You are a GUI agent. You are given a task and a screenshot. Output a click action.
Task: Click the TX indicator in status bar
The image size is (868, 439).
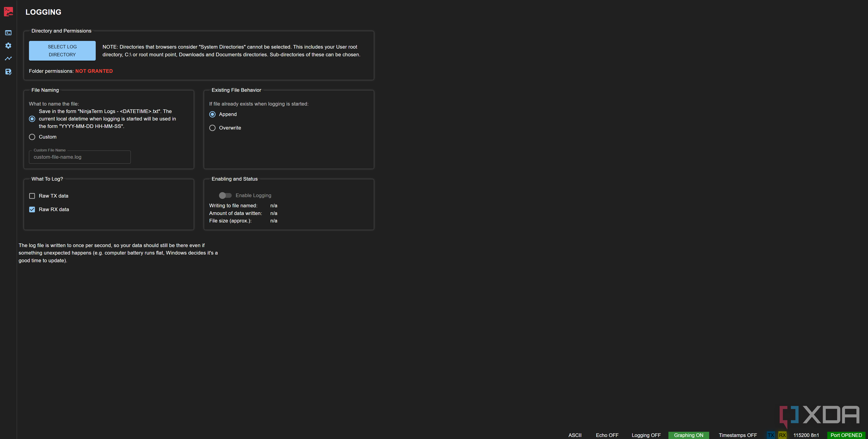tap(771, 435)
